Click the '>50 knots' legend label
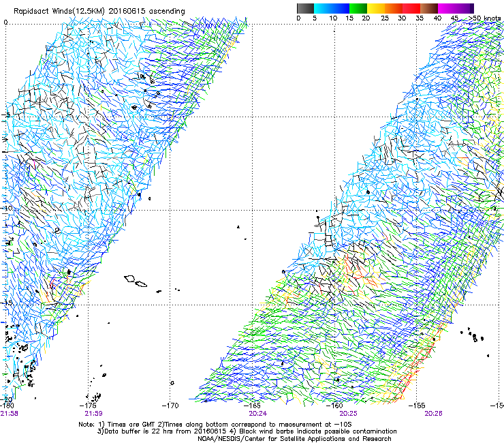 tap(485, 18)
